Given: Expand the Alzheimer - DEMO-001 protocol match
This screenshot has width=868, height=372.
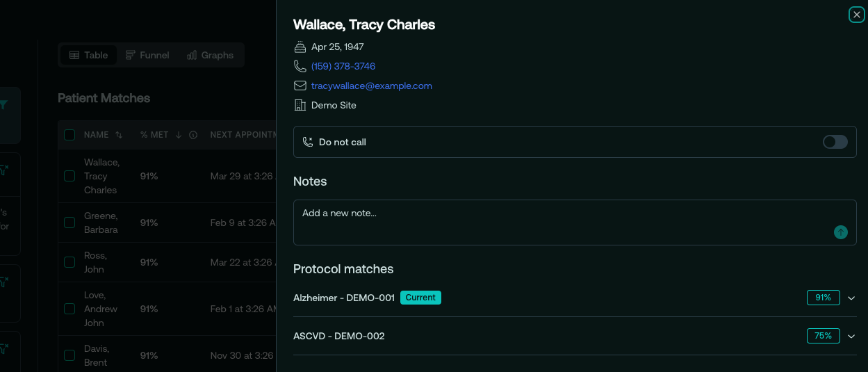Looking at the screenshot, I should pos(851,298).
